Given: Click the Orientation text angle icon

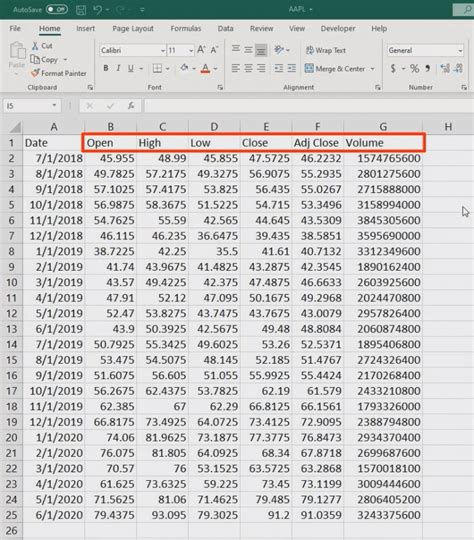Looking at the screenshot, I should point(279,50).
